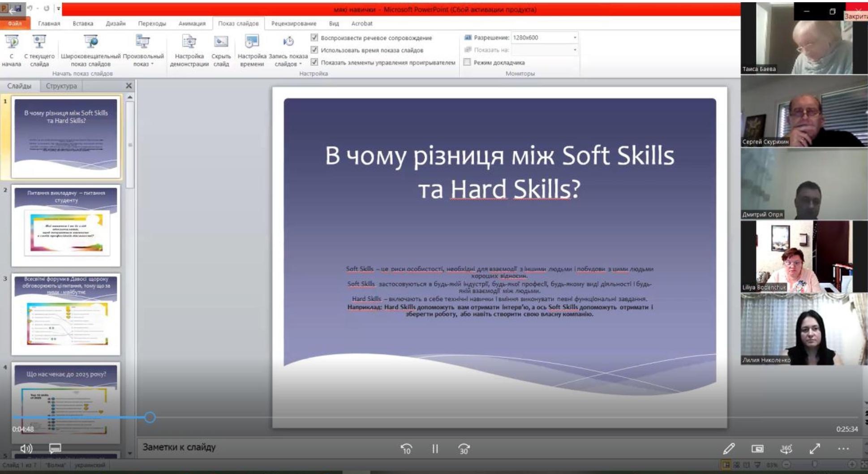Viewport: 868px width, 474px height.
Task: Expand custom slide show (Произвольный показ) dropdown
Action: pos(143,64)
